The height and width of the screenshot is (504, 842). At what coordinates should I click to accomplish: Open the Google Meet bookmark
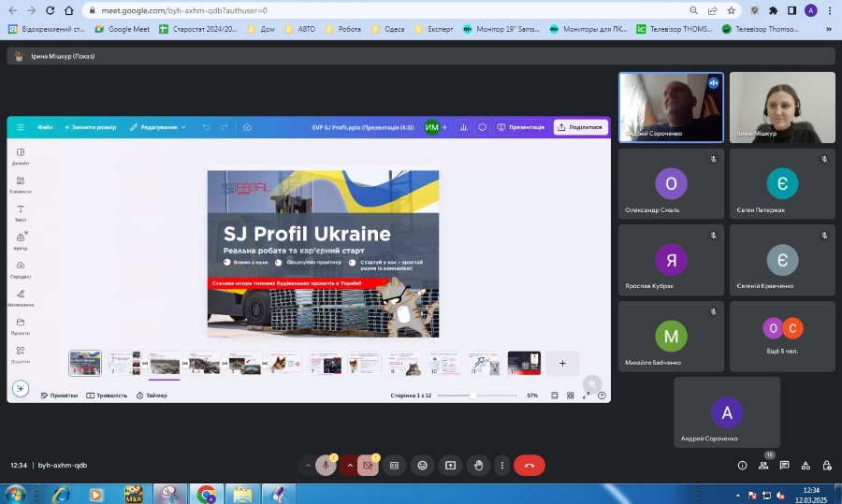click(x=122, y=29)
